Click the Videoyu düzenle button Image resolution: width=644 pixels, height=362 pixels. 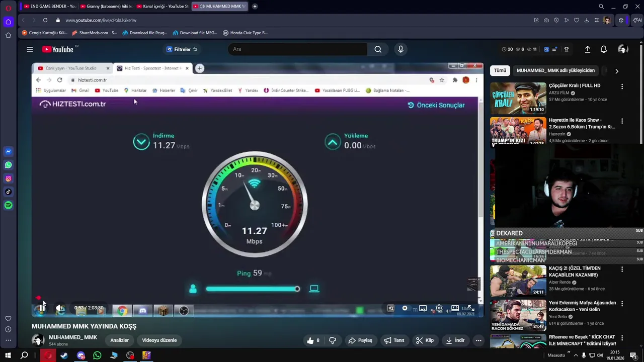(x=159, y=340)
